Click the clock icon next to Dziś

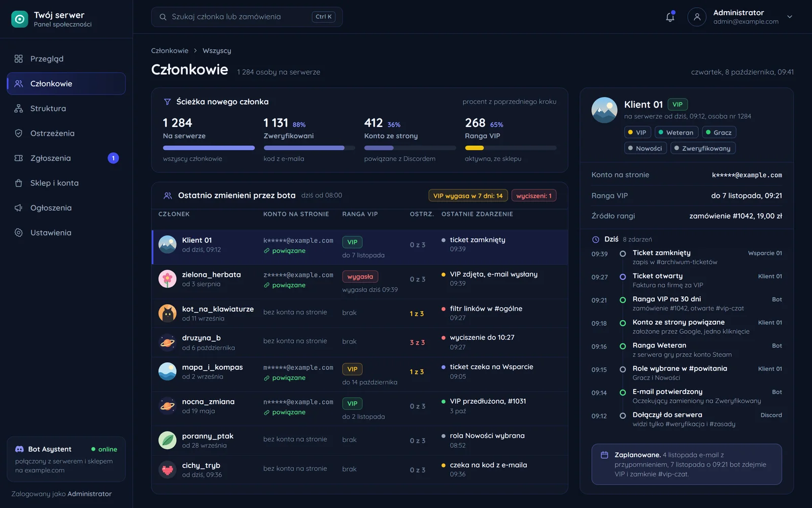596,239
